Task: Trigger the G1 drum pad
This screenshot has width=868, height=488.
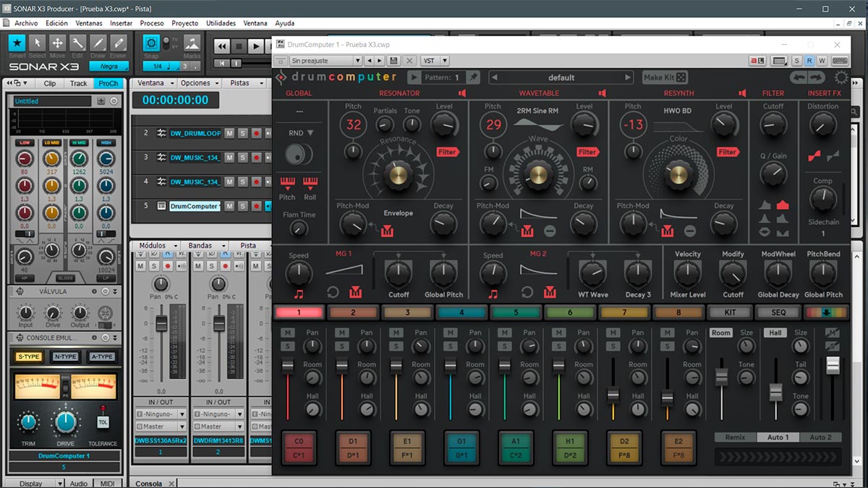Action: coord(461,450)
